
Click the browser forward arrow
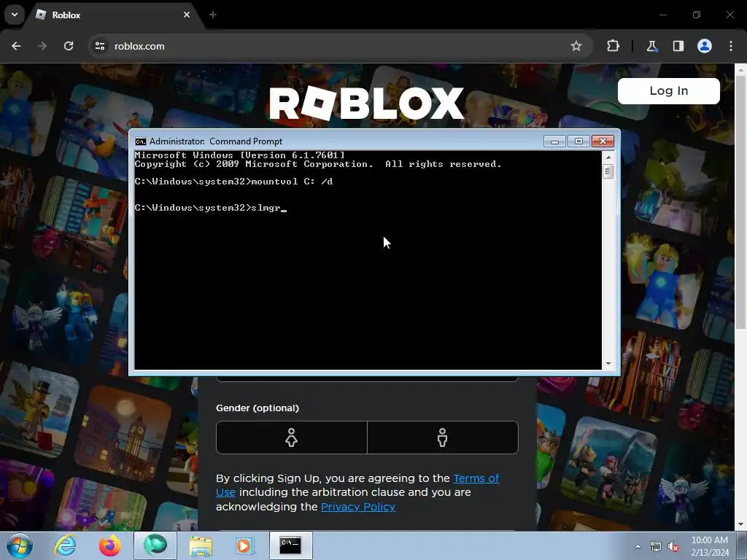[x=42, y=46]
